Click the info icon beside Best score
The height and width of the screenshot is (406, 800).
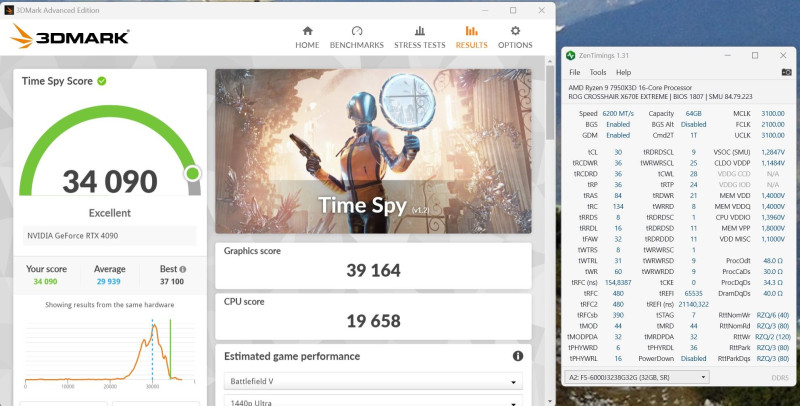[x=183, y=269]
